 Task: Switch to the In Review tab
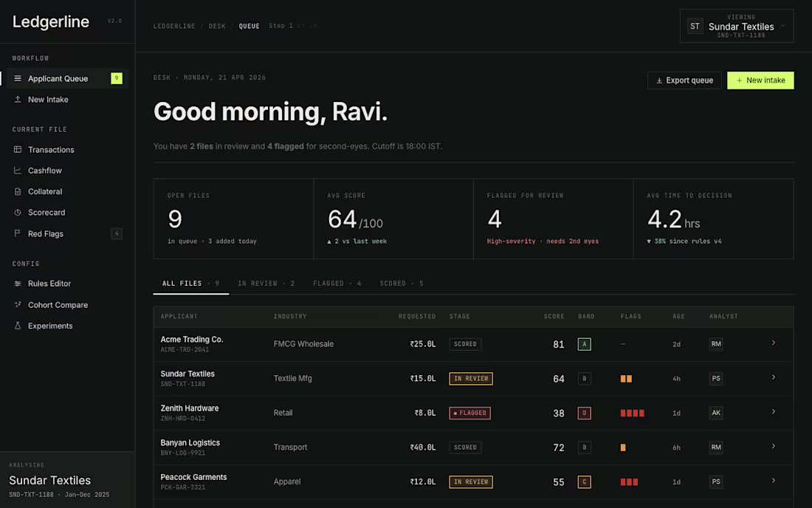(266, 284)
